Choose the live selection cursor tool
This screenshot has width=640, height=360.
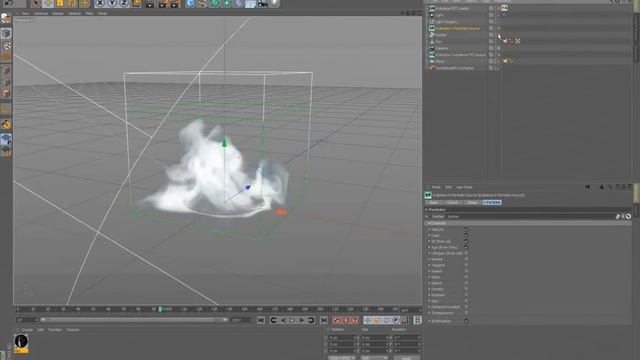36,4
